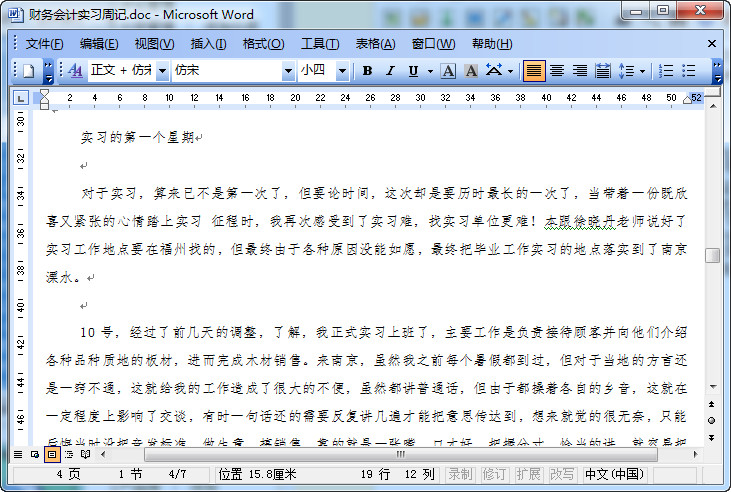Image resolution: width=731 pixels, height=492 pixels.
Task: Open the 视图(V) menu
Action: (x=154, y=44)
